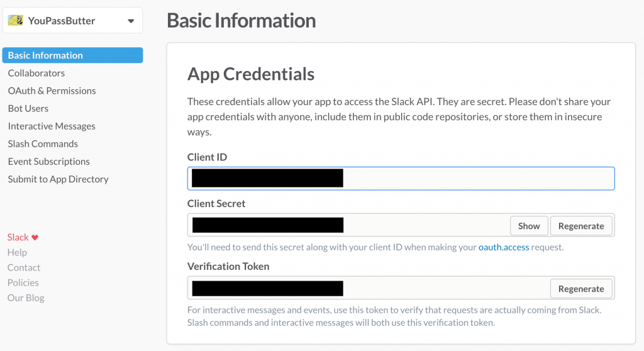The image size is (644, 351).
Task: Click inside the Verification Token field
Action: click(369, 287)
